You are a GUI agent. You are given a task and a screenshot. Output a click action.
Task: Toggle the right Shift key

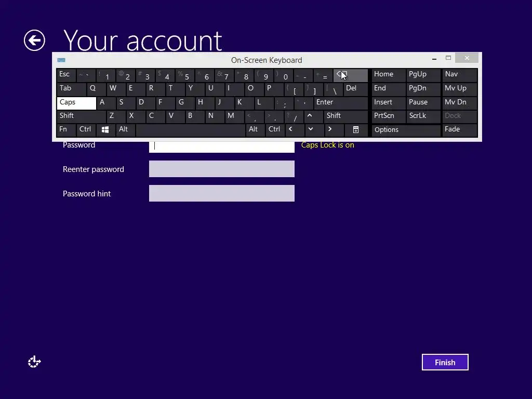point(345,116)
